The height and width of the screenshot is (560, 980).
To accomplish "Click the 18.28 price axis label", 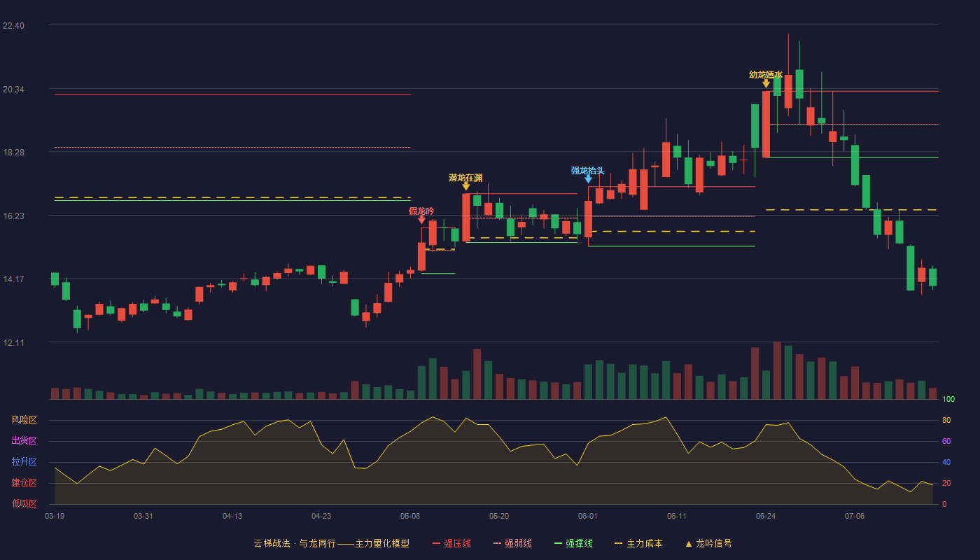I will (x=13, y=153).
